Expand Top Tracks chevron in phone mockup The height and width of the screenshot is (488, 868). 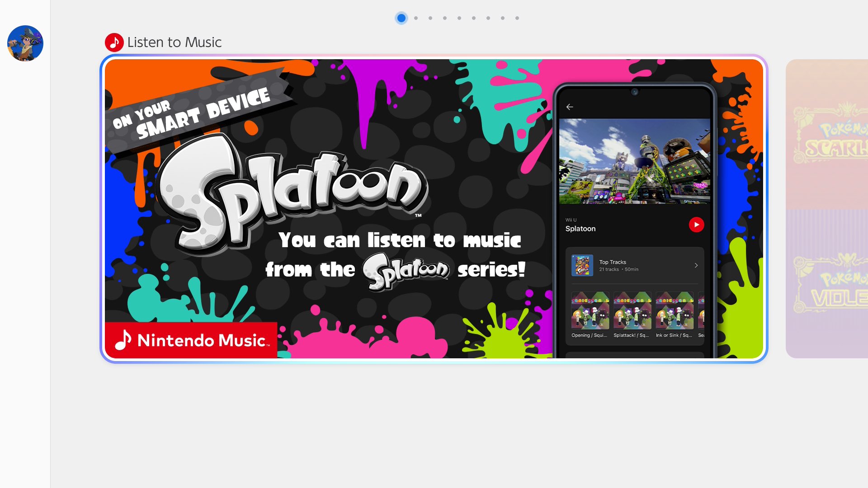(x=696, y=265)
